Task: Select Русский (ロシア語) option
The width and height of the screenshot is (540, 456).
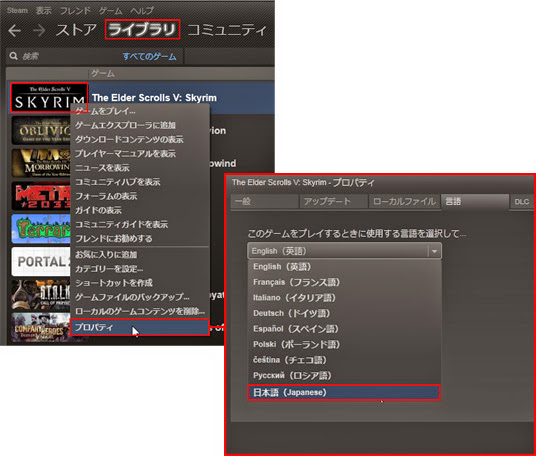Action: pyautogui.click(x=344, y=375)
